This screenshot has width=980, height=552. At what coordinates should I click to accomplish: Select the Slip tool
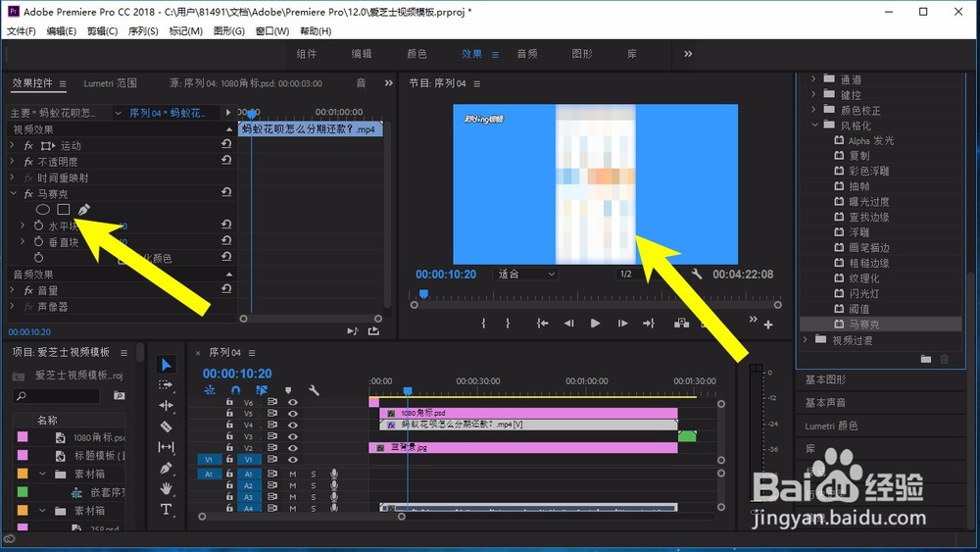click(166, 447)
